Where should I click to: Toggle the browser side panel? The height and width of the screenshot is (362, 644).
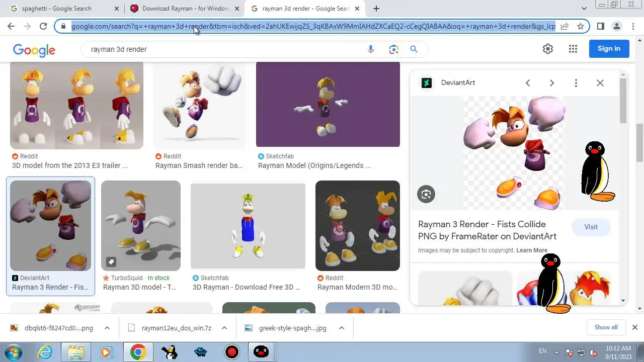(600, 26)
